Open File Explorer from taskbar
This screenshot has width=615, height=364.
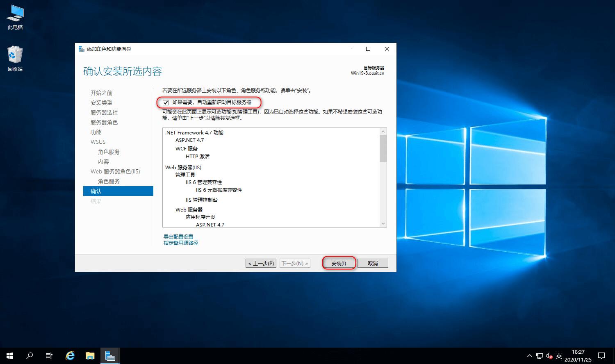[90, 356]
